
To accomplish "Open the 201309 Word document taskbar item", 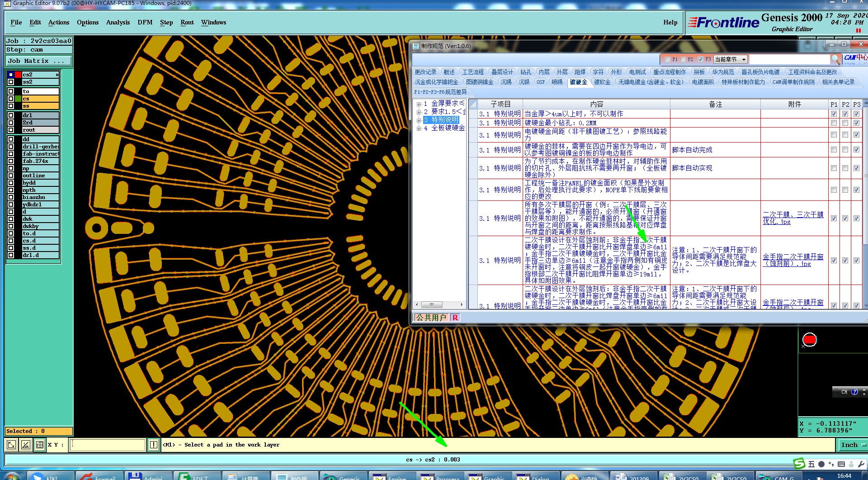I will coord(633,476).
